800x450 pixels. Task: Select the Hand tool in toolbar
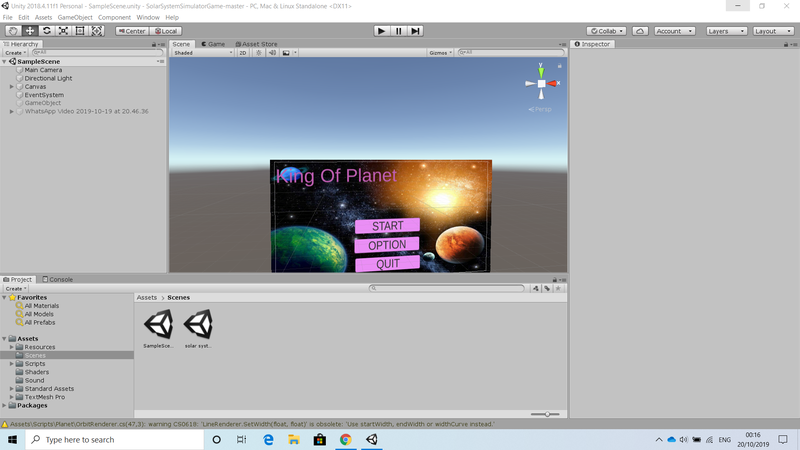point(13,31)
